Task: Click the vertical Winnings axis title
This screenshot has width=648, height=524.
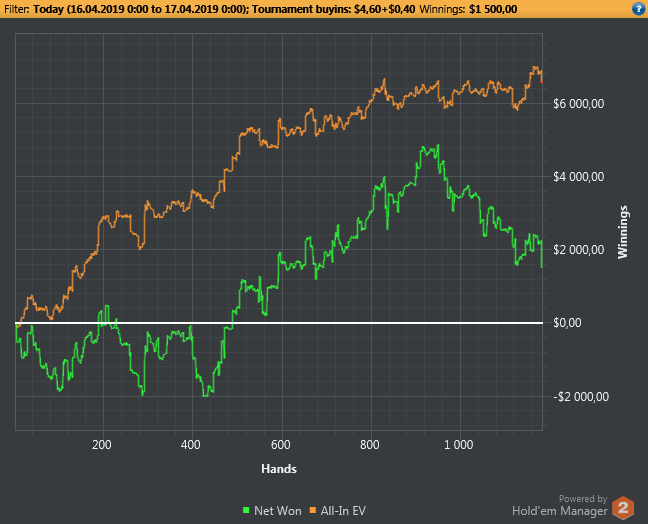Action: (622, 232)
